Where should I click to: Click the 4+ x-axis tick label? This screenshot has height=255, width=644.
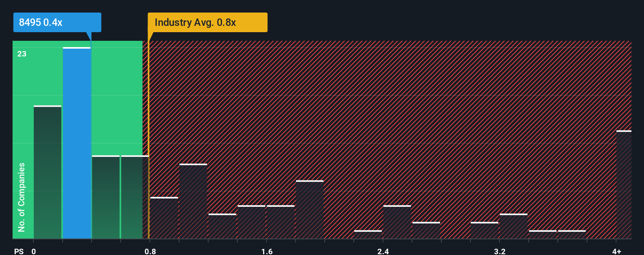click(617, 251)
